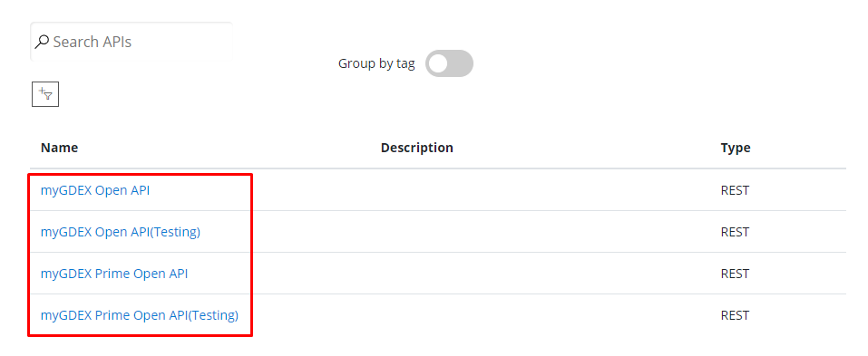The width and height of the screenshot is (868, 356).
Task: Open the myGDEX Open API link
Action: pyautogui.click(x=95, y=190)
